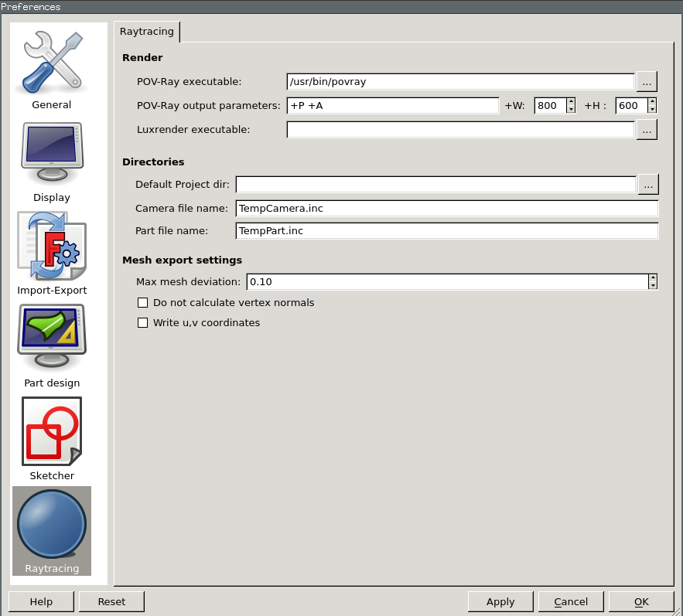The width and height of the screenshot is (683, 616).
Task: Click the POV-Ray output parameters field
Action: (x=393, y=106)
